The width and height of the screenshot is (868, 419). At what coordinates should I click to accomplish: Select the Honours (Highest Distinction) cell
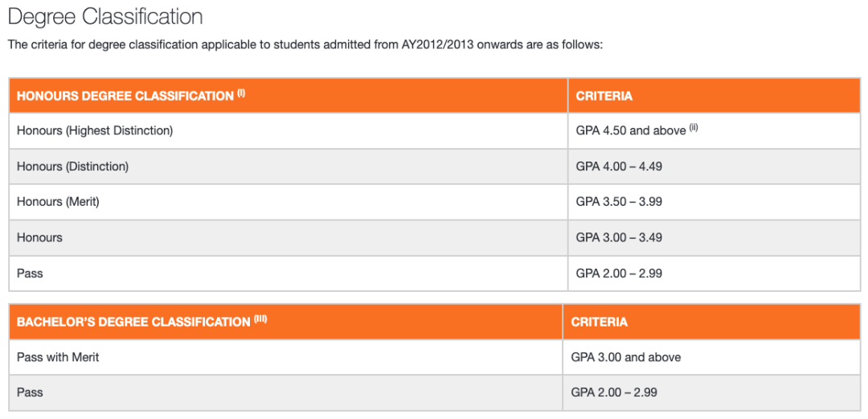coord(289,131)
